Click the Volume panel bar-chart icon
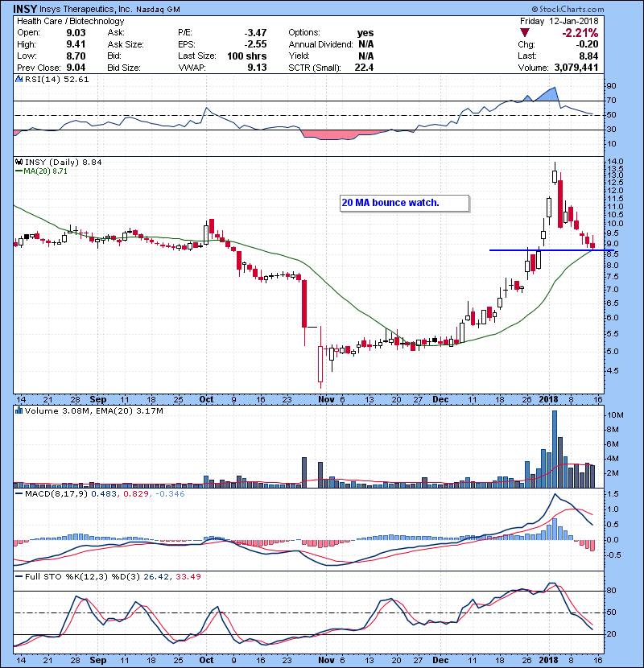The width and height of the screenshot is (644, 668). click(19, 410)
